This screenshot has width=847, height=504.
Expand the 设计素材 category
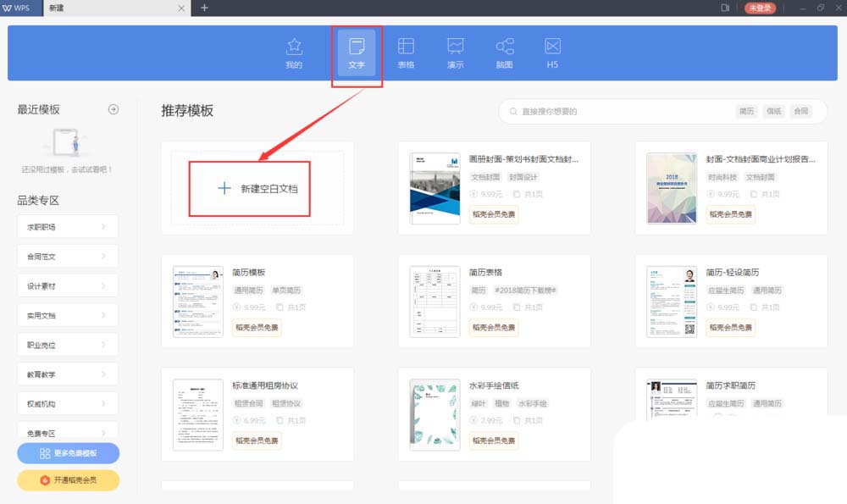tap(67, 285)
